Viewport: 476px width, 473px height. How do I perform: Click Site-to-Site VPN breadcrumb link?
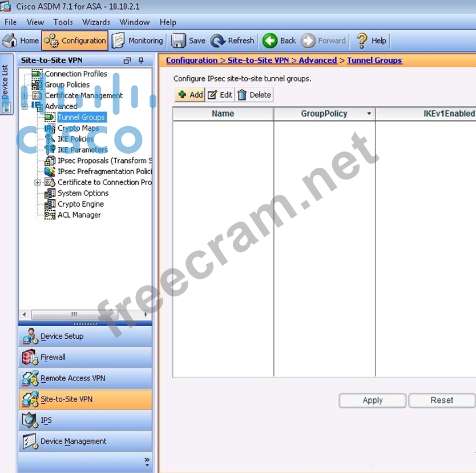(x=258, y=60)
